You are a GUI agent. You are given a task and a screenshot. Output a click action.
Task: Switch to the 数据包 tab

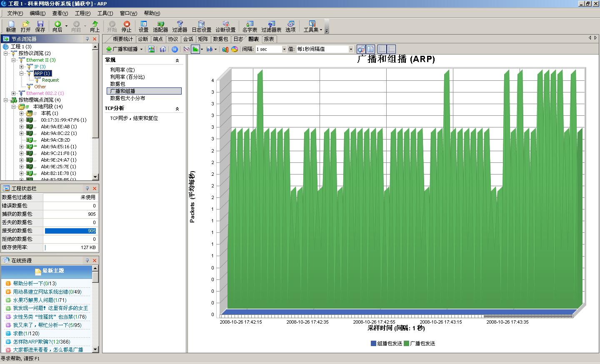(220, 39)
